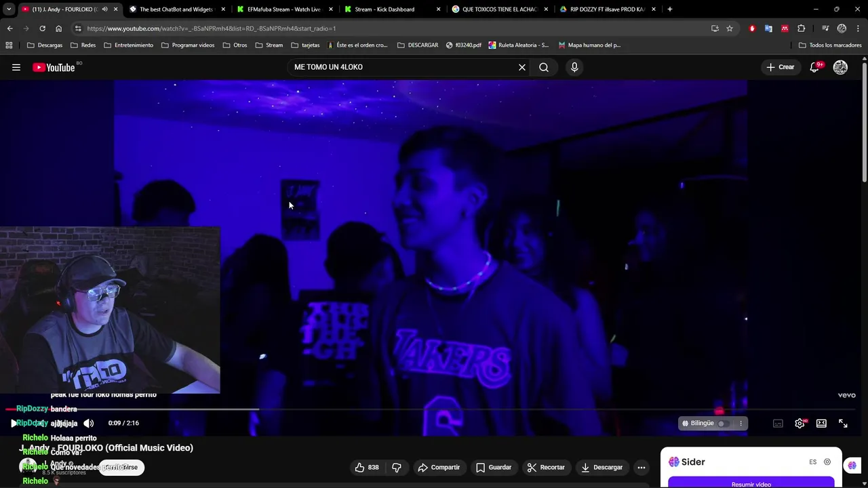Open the f03240.pdf bookmark
The image size is (868, 488).
(x=464, y=45)
